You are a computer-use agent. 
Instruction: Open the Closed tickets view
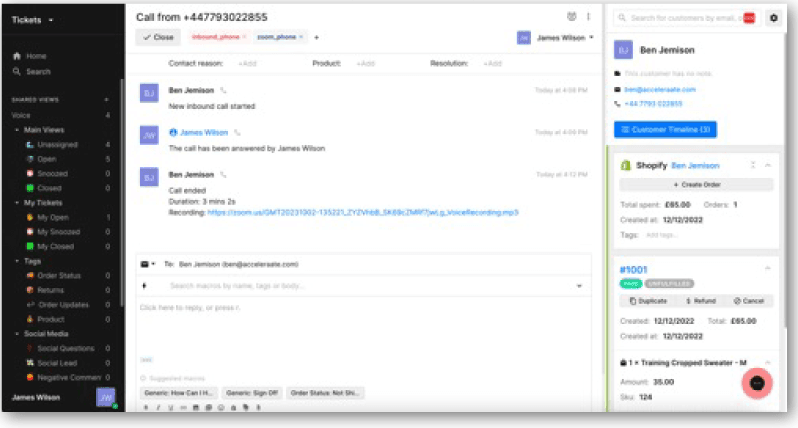tap(49, 188)
